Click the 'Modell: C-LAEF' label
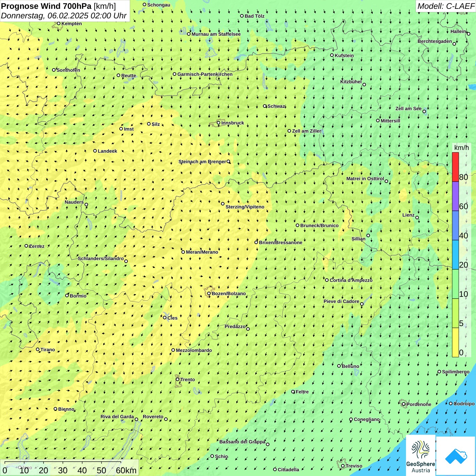The width and height of the screenshot is (476, 476). (446, 6)
